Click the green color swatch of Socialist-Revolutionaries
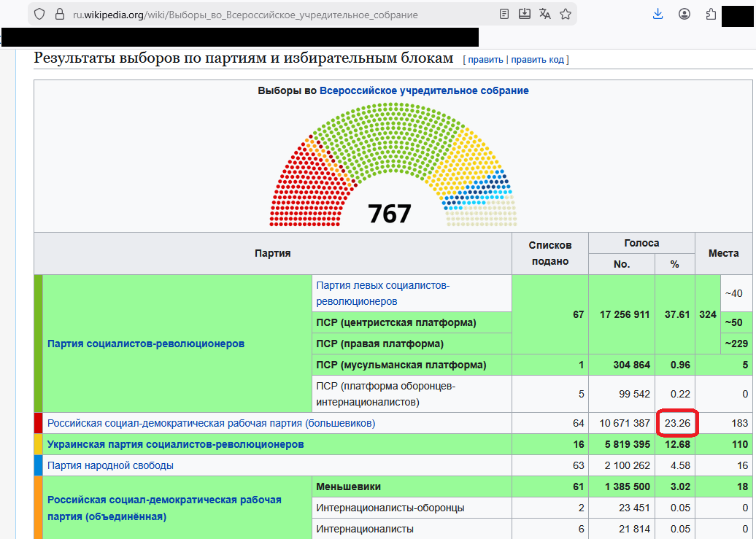 39,344
